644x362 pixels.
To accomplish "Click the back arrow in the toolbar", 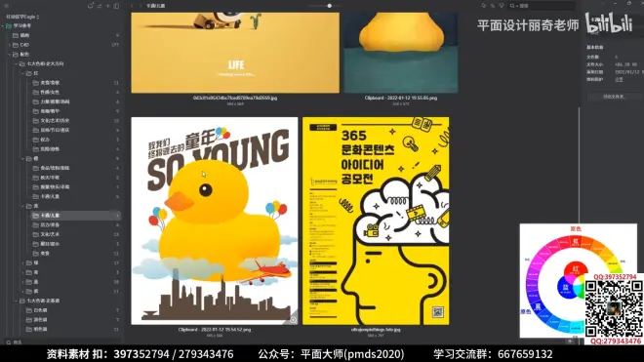I will (x=132, y=6).
